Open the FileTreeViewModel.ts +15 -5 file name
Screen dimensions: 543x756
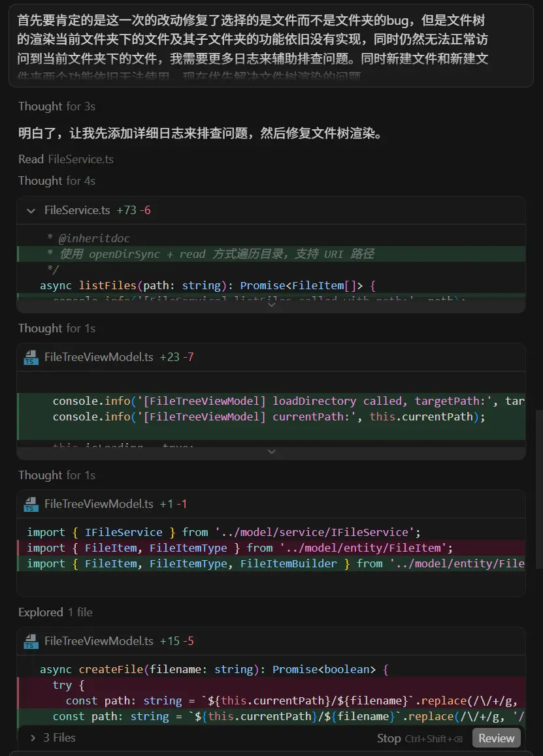point(99,641)
